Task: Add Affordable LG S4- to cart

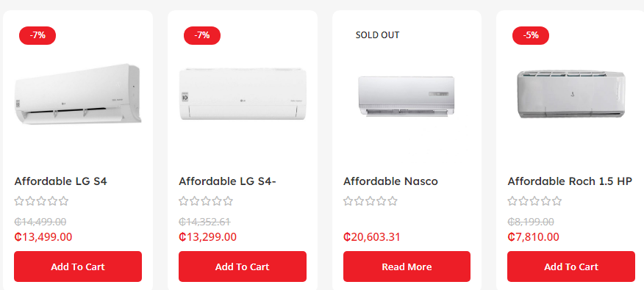Action: (243, 267)
